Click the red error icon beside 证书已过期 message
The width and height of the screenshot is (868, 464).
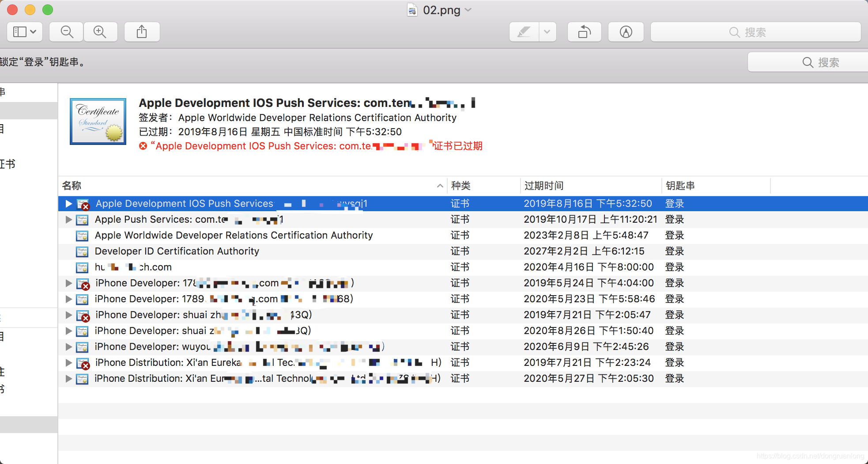(x=143, y=146)
